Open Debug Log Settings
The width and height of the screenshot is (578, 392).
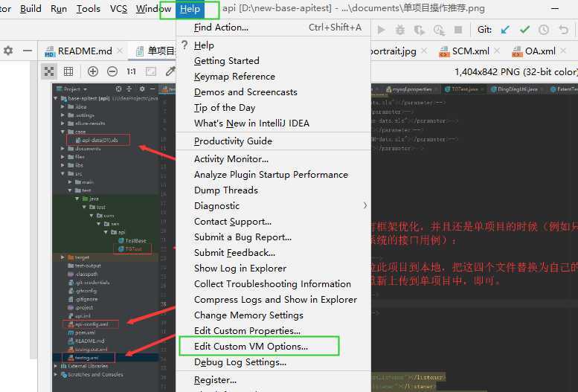pos(274,362)
